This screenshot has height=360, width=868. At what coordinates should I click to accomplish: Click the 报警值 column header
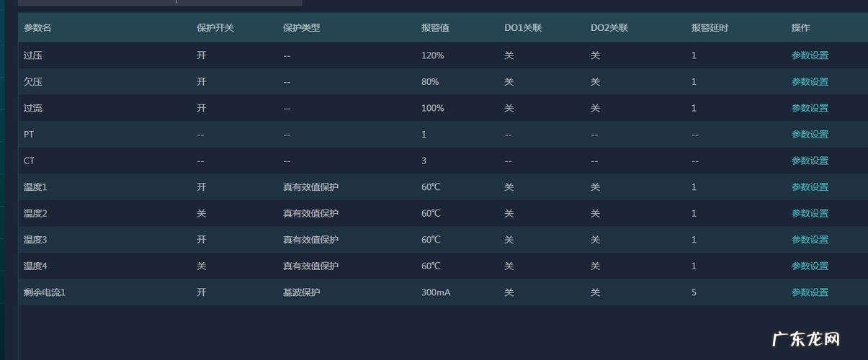click(435, 28)
